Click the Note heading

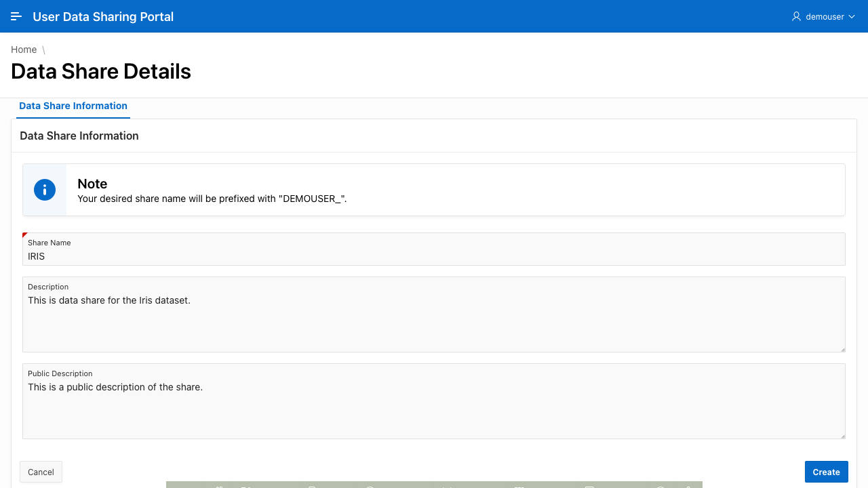click(x=92, y=184)
